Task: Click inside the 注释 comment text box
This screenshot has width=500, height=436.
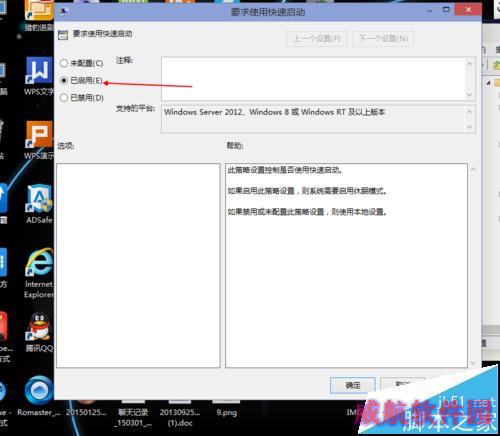Action: point(313,79)
